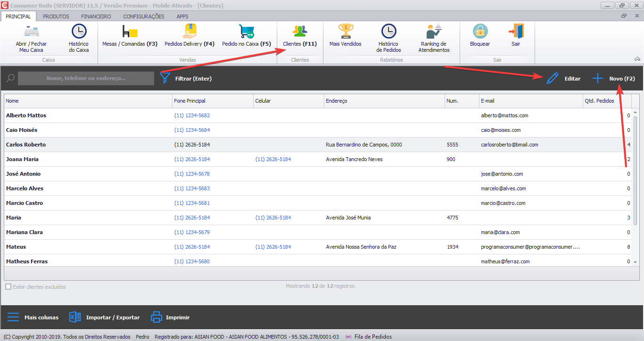Click the Editar pencil icon

point(552,79)
